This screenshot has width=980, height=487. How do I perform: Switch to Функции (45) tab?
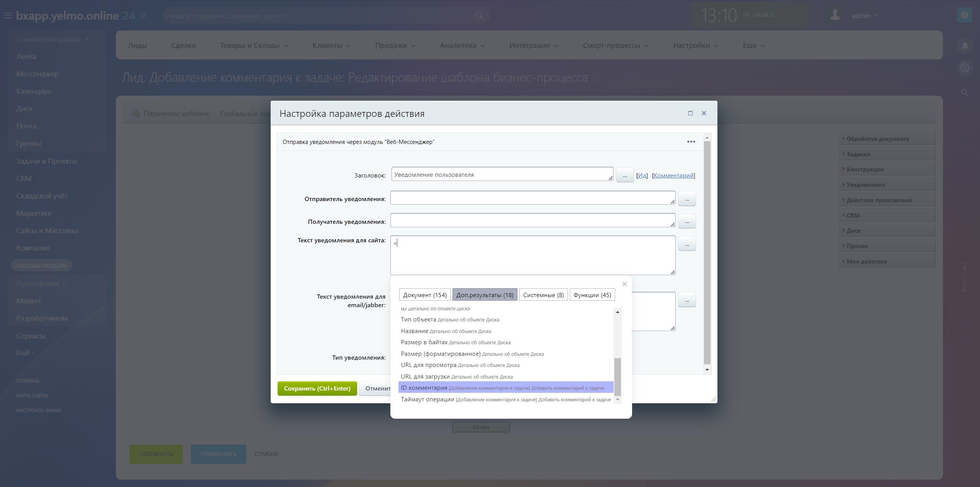pos(592,295)
